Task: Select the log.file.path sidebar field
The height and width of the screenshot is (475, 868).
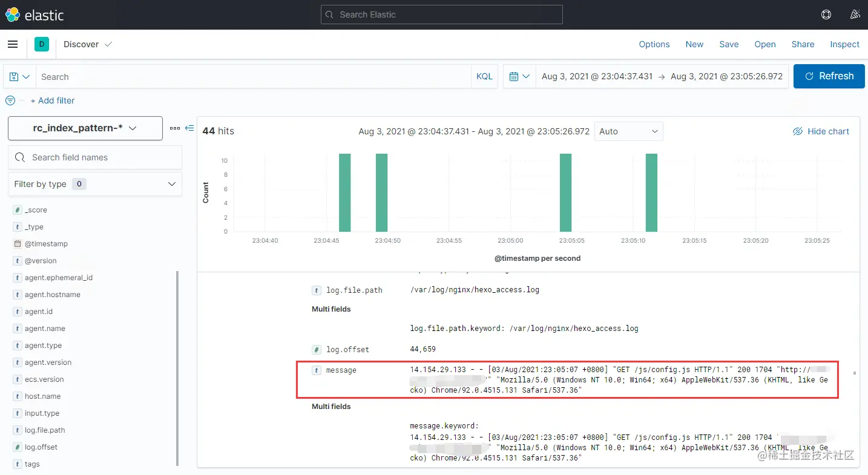Action: [45, 430]
